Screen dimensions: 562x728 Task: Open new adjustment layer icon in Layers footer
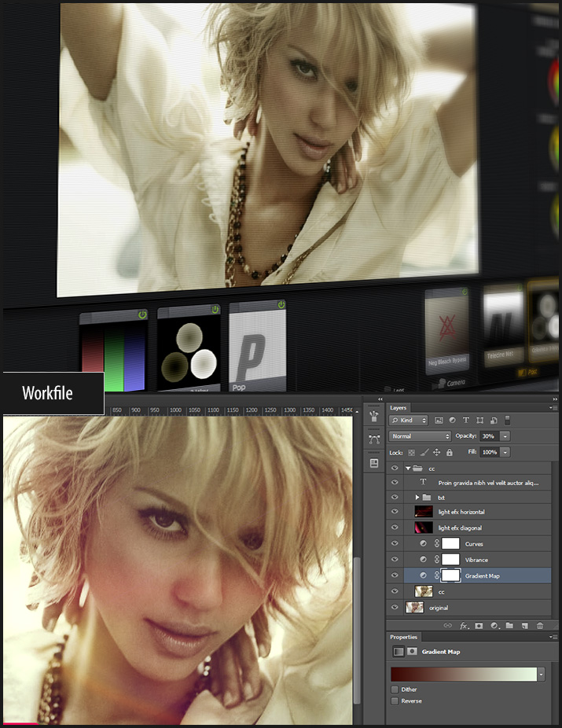[x=494, y=625]
